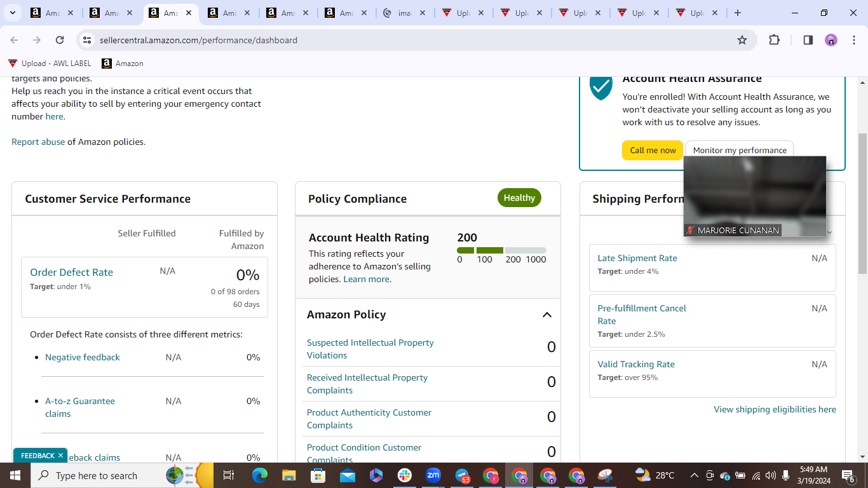Follow the 'Report abuse' link
The height and width of the screenshot is (488, 868).
(x=38, y=142)
